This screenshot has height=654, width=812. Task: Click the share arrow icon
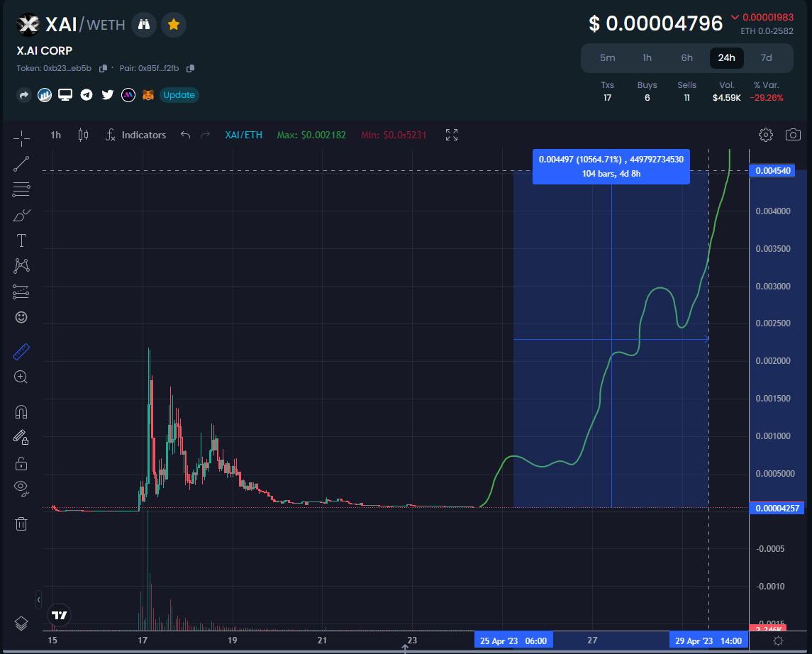point(24,95)
